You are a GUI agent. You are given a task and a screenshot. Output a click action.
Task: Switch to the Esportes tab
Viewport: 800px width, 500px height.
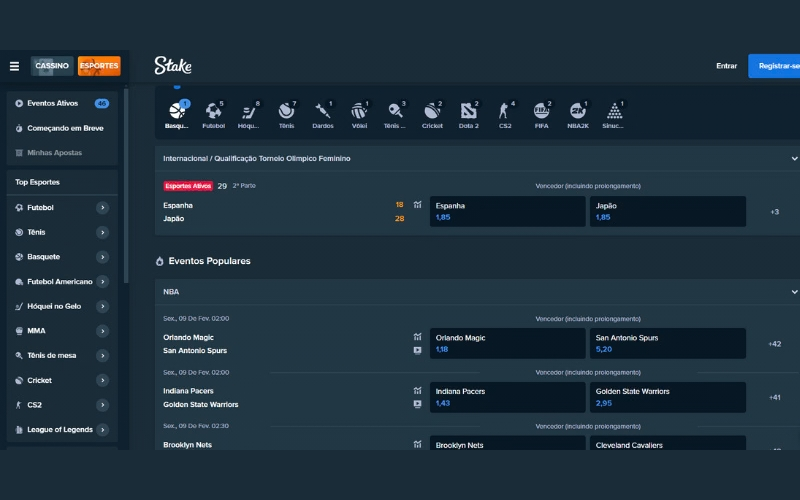99,66
